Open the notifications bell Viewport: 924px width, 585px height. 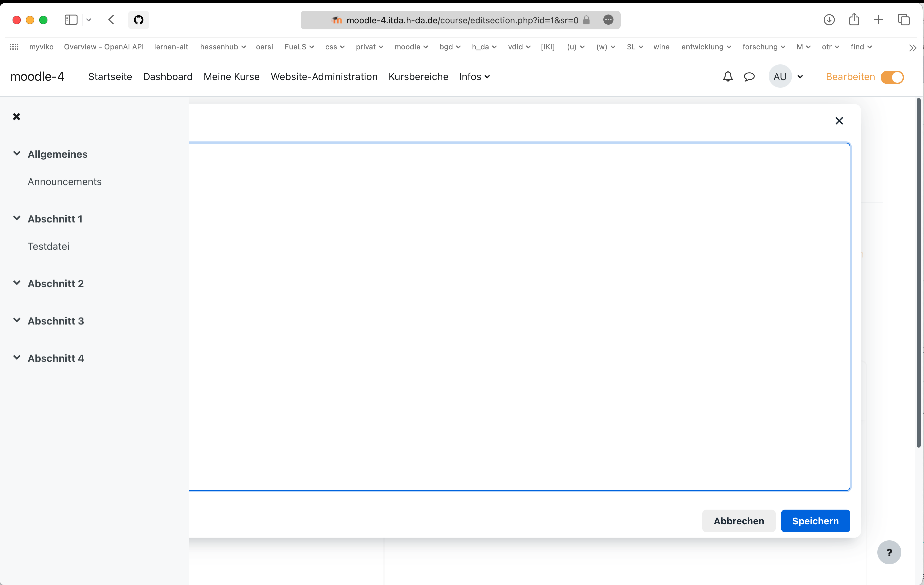pyautogui.click(x=728, y=77)
